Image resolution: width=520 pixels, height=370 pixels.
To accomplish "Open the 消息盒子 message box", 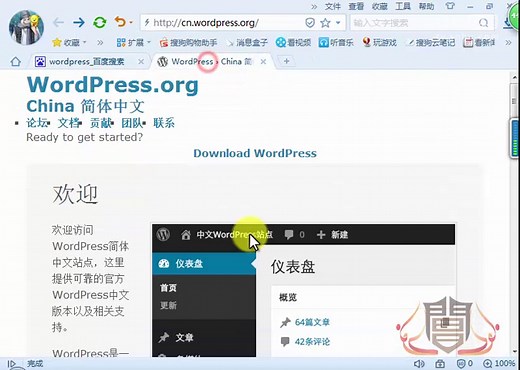I will pyautogui.click(x=247, y=42).
